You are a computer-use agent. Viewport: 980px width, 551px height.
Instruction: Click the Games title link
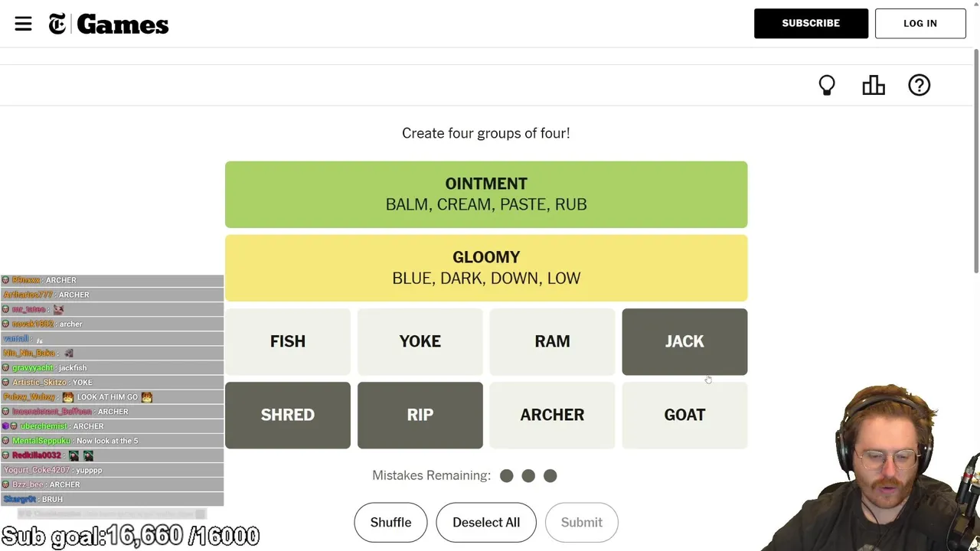click(122, 24)
